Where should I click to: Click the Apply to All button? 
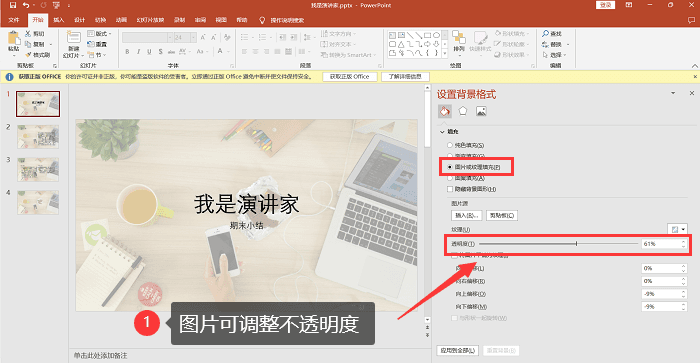pyautogui.click(x=458, y=350)
